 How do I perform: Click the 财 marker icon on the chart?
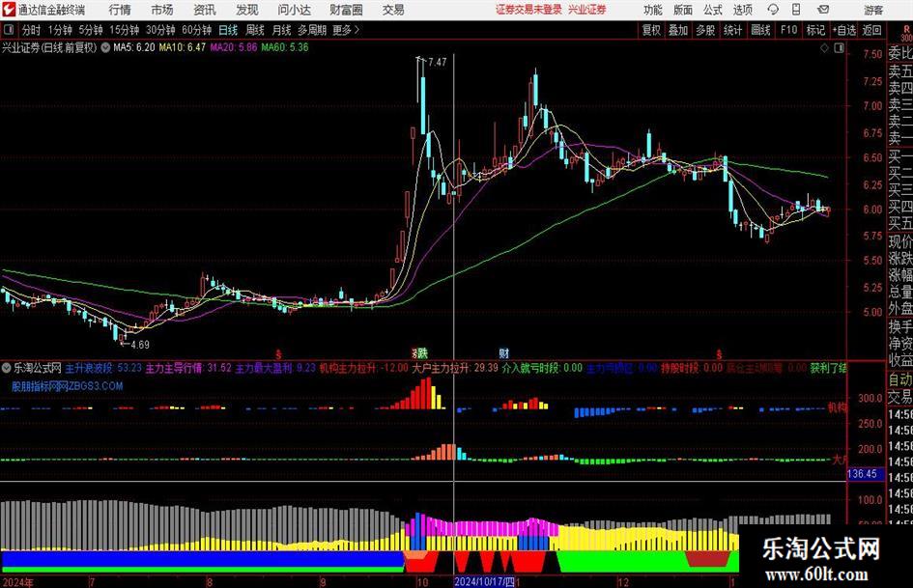tap(504, 352)
